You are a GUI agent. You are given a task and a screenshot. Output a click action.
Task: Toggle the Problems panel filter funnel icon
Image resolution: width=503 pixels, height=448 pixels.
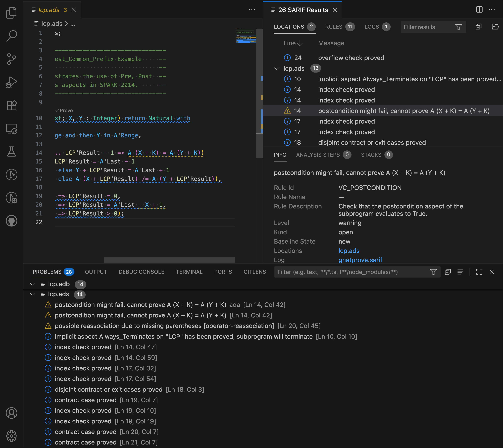click(433, 272)
